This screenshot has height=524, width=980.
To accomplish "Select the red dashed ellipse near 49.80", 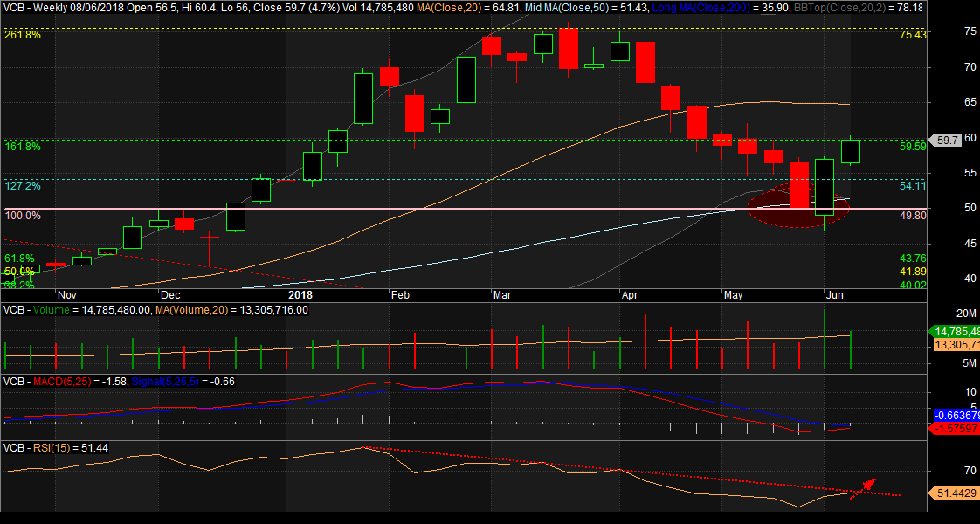I will [798, 210].
